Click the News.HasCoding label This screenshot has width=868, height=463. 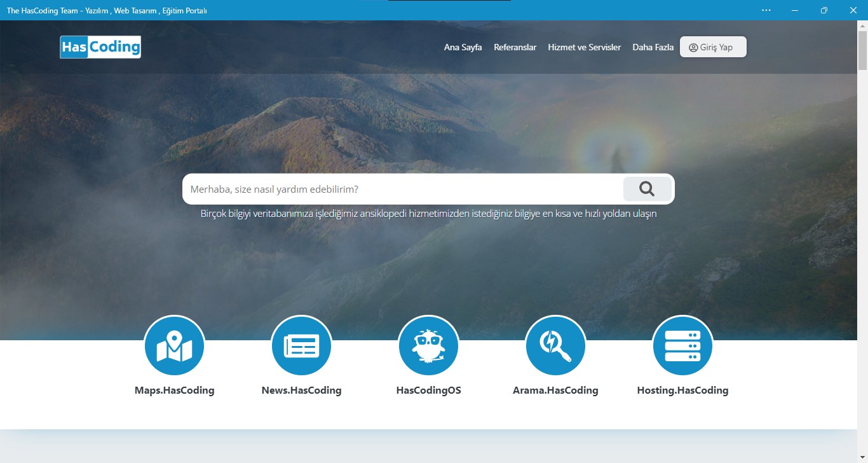tap(301, 390)
